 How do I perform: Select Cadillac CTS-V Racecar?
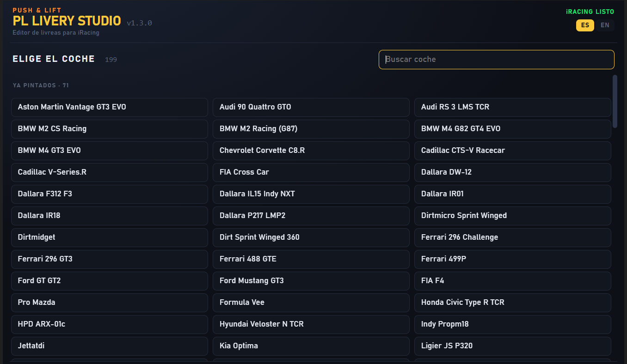pos(513,151)
